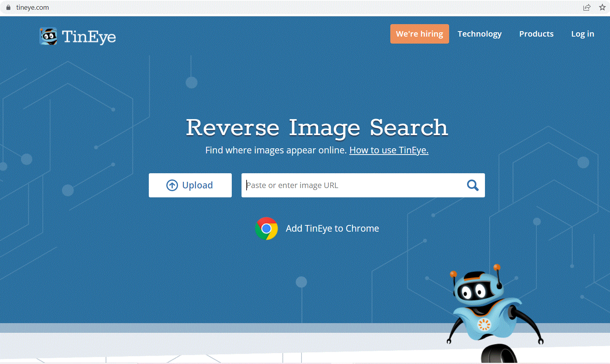Click the padlock icon in the address bar
Viewport: 610px width, 364px height.
click(9, 7)
